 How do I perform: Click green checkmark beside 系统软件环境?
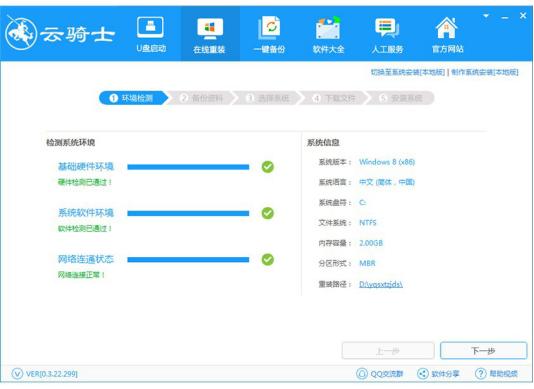coord(268,213)
